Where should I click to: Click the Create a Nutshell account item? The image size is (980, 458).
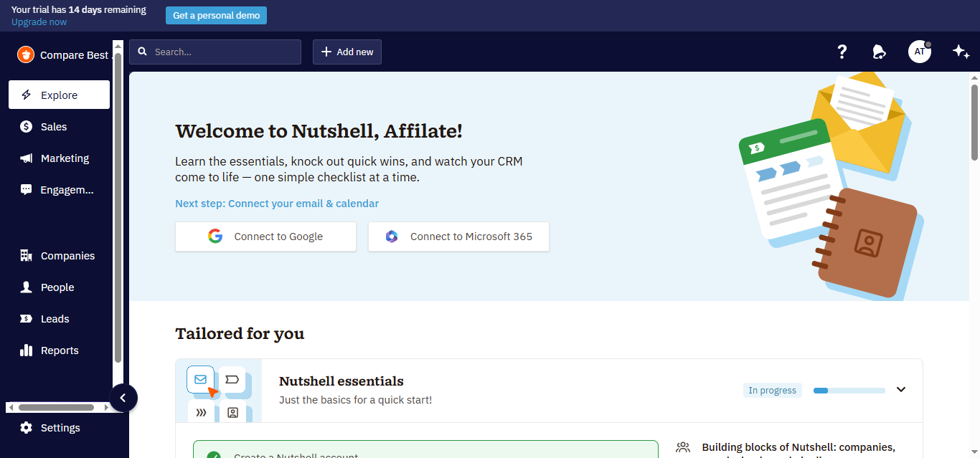point(425,449)
